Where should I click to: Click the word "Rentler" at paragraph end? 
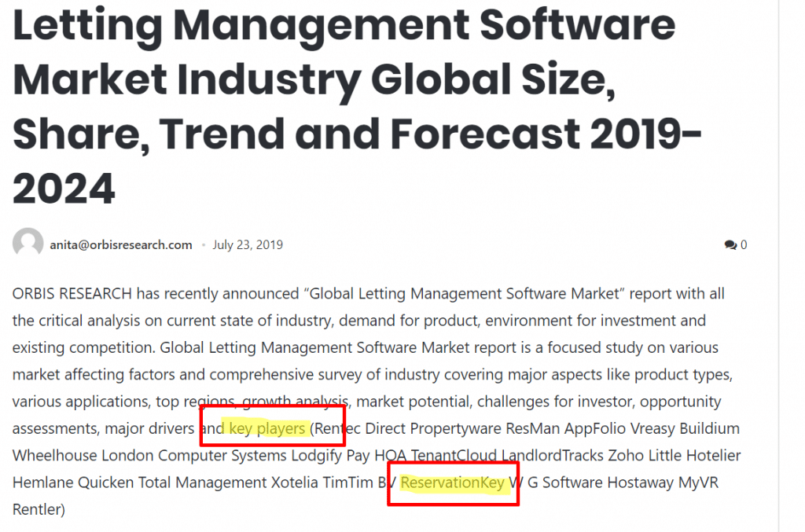click(36, 509)
